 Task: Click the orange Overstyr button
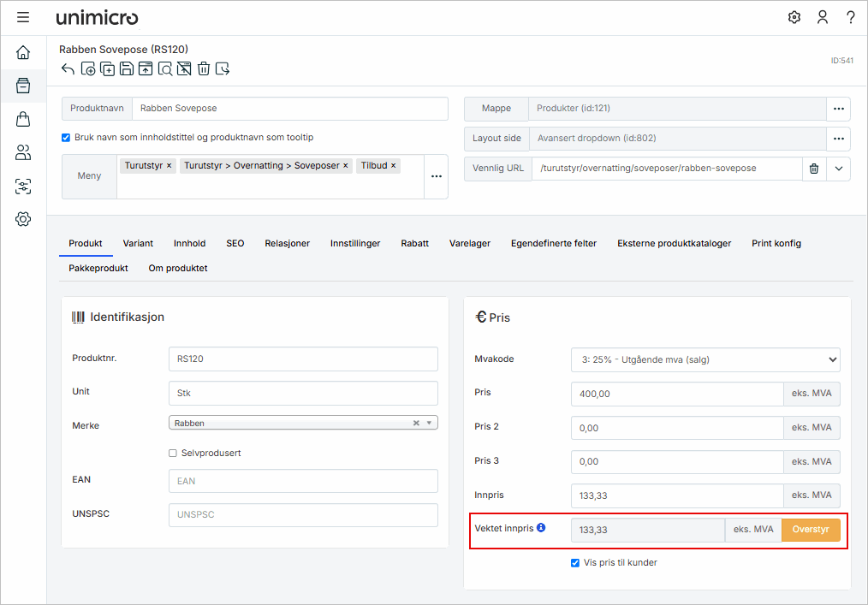[x=811, y=530]
